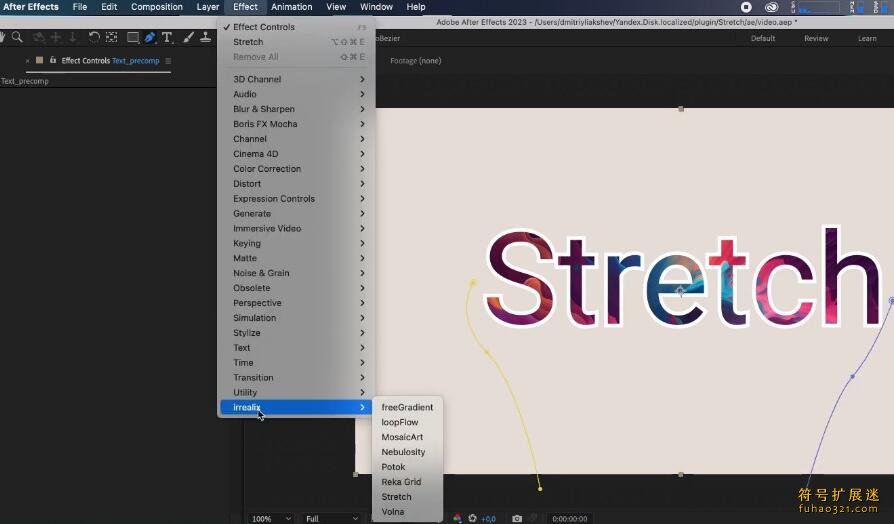
Task: Toggle the checked Effect Controls menu entry
Action: coord(296,27)
